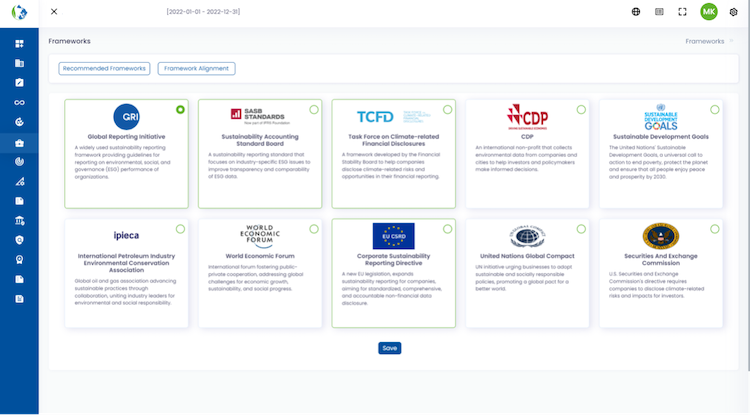
Task: Open the shield search icon in sidebar
Action: tap(19, 240)
